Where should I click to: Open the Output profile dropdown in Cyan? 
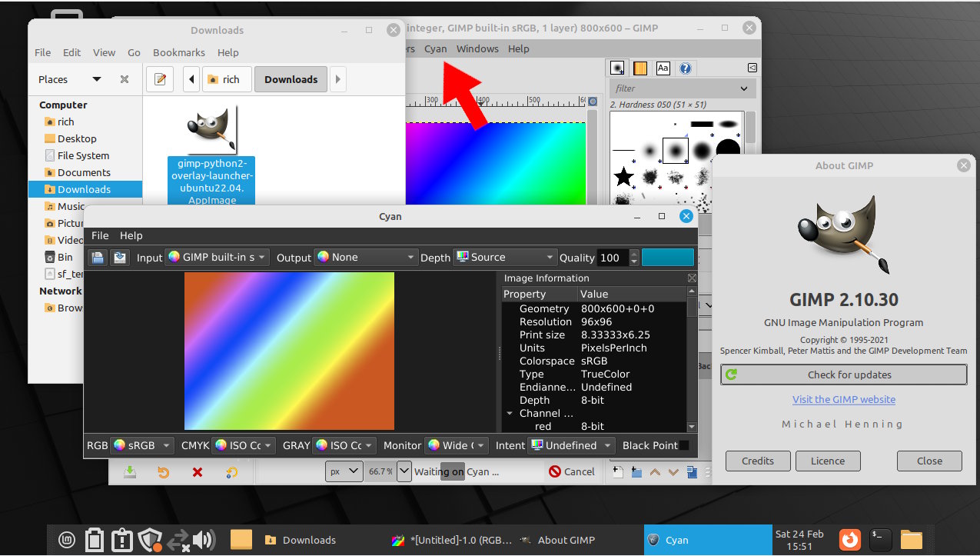pos(366,258)
